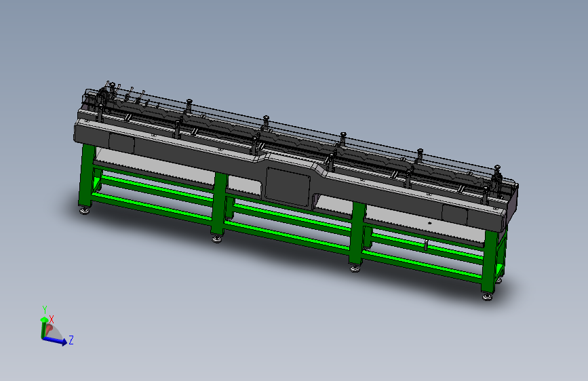588x381 pixels.
Task: Select the rightmost front green frame leg
Action: coord(489,262)
